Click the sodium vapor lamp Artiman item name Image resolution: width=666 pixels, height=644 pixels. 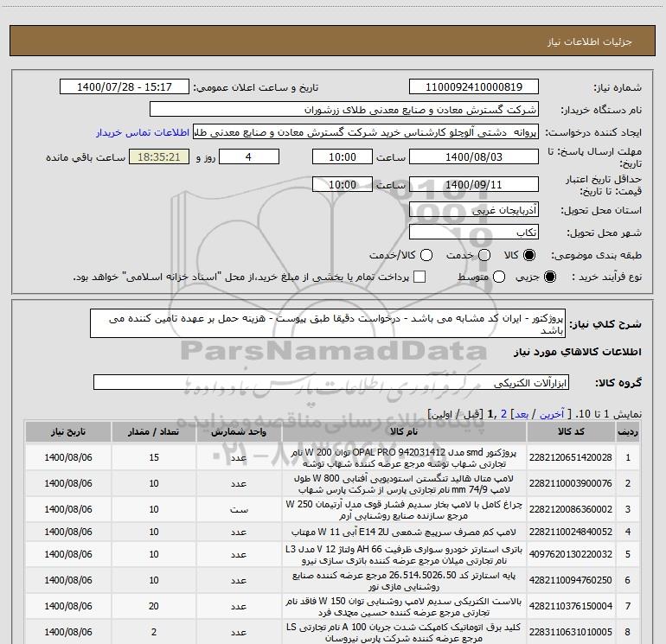(x=404, y=510)
